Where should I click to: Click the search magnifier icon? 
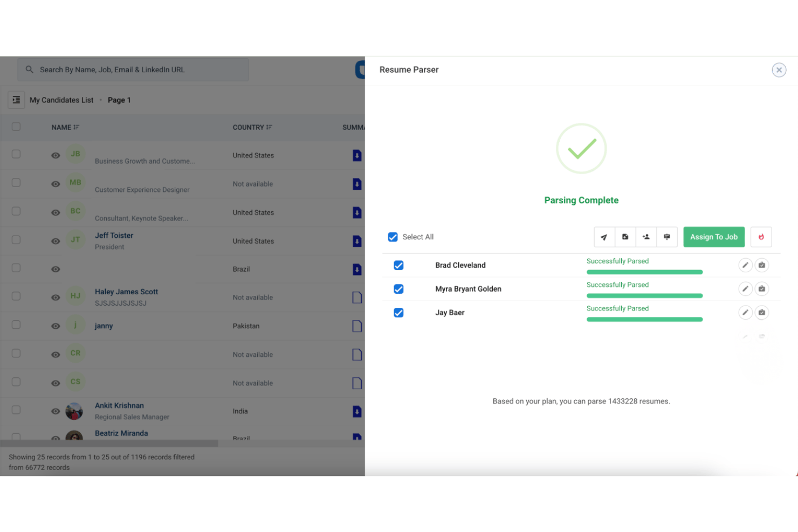pyautogui.click(x=30, y=70)
